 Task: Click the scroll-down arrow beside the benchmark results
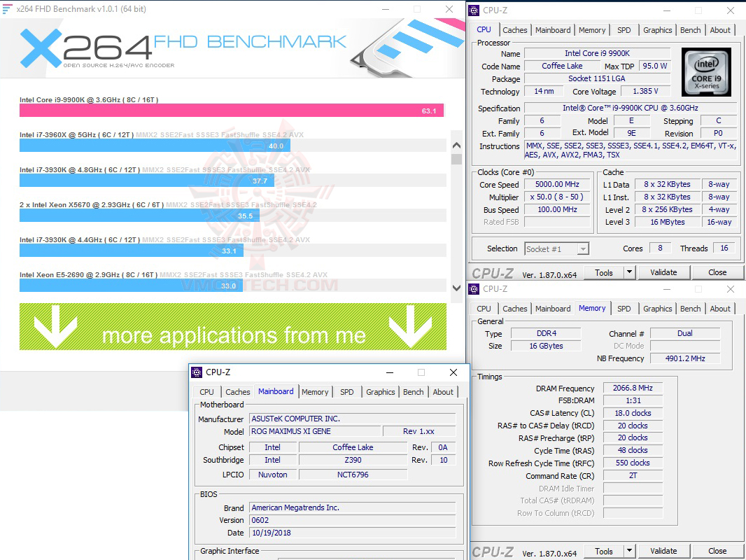tap(456, 288)
